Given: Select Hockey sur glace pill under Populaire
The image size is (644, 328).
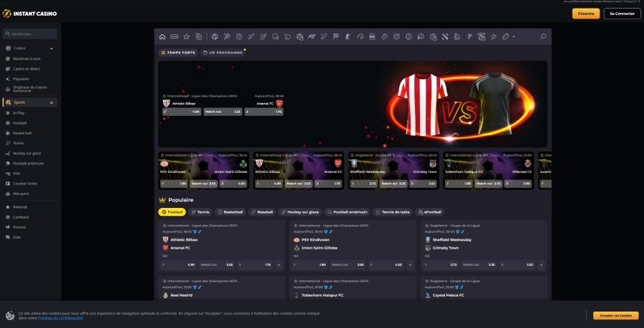Looking at the screenshot, I should (300, 212).
